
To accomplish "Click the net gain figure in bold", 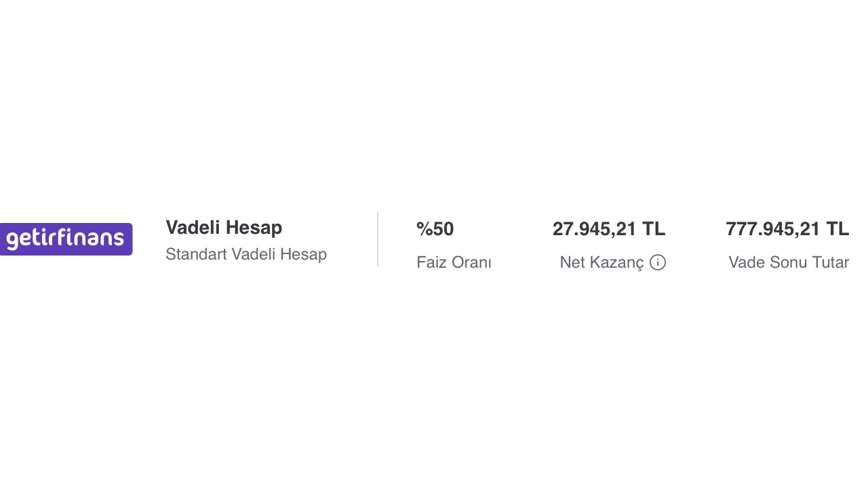I will click(609, 229).
